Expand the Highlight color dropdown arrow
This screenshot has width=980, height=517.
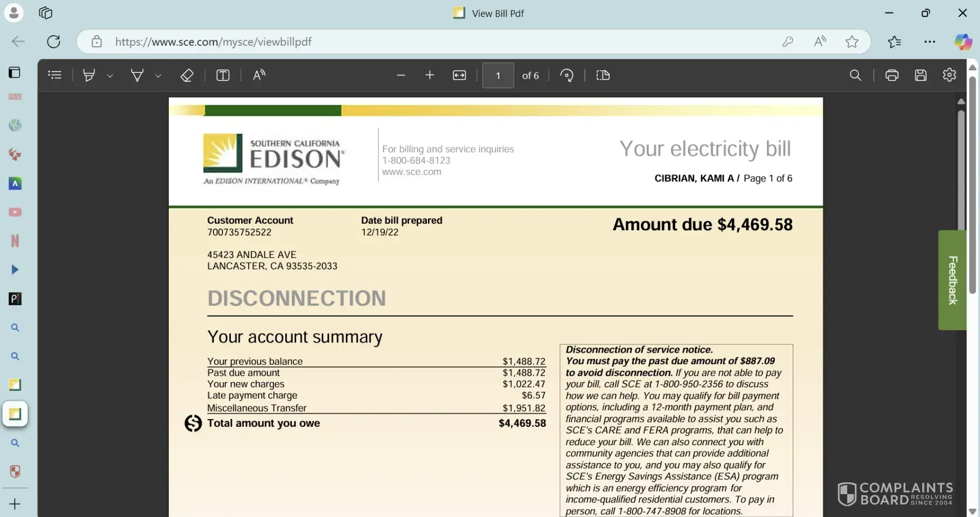pyautogui.click(x=110, y=76)
